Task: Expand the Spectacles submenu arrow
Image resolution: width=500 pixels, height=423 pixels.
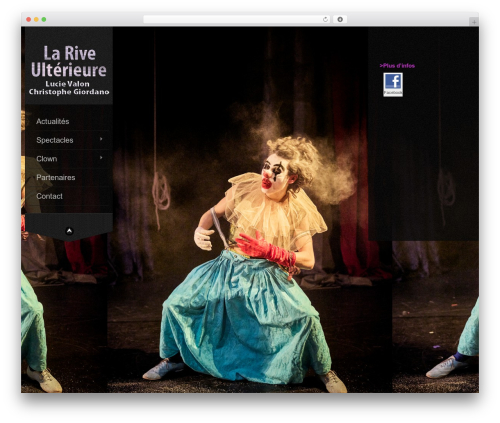Action: click(x=101, y=139)
